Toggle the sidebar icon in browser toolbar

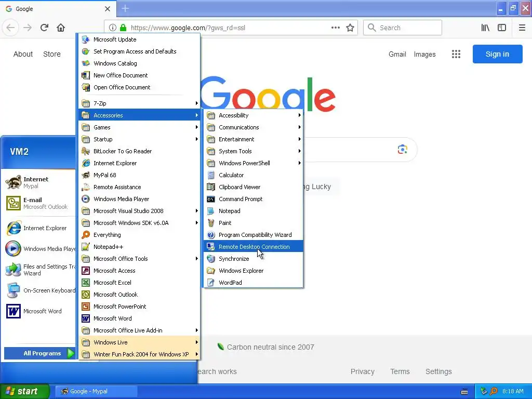click(502, 28)
